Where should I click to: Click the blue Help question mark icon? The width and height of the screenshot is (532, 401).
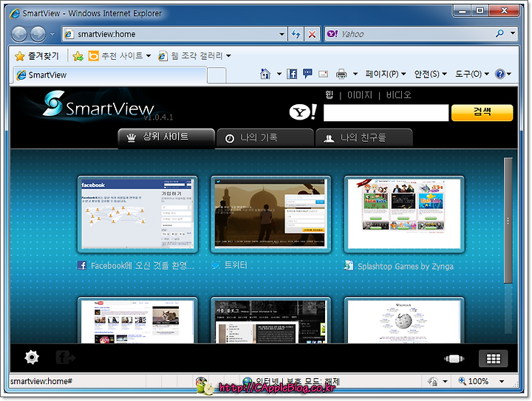click(500, 74)
